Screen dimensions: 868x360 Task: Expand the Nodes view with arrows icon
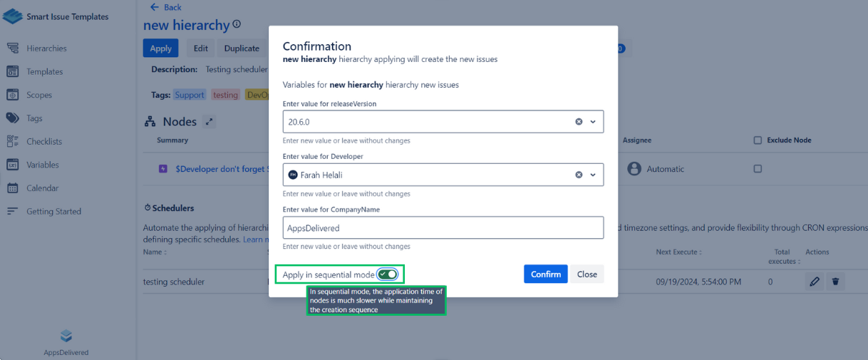pyautogui.click(x=209, y=122)
